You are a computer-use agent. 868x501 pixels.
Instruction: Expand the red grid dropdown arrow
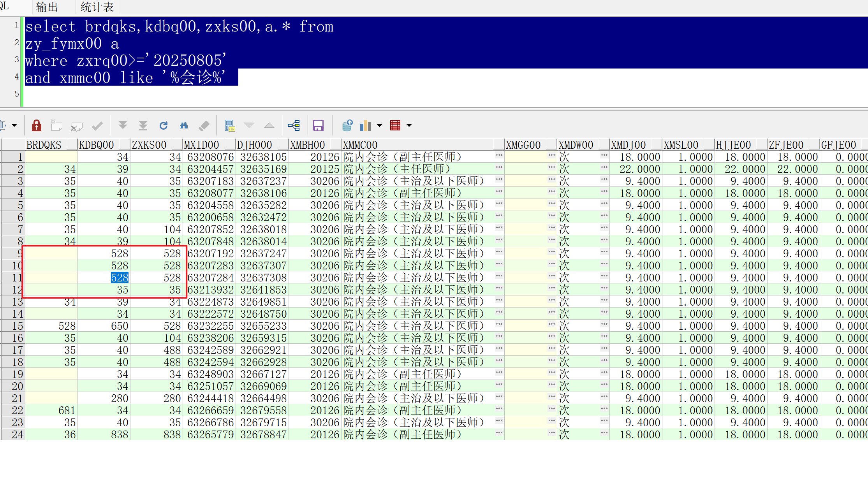(x=409, y=125)
